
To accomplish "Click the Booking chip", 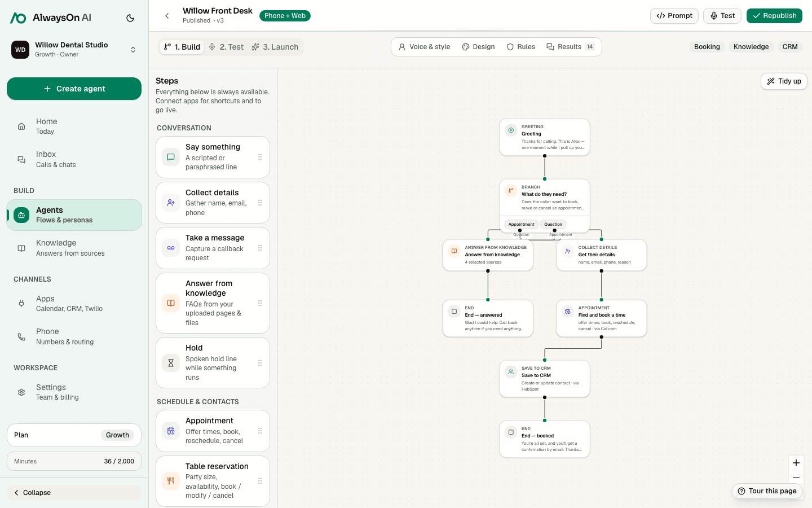I will click(707, 47).
